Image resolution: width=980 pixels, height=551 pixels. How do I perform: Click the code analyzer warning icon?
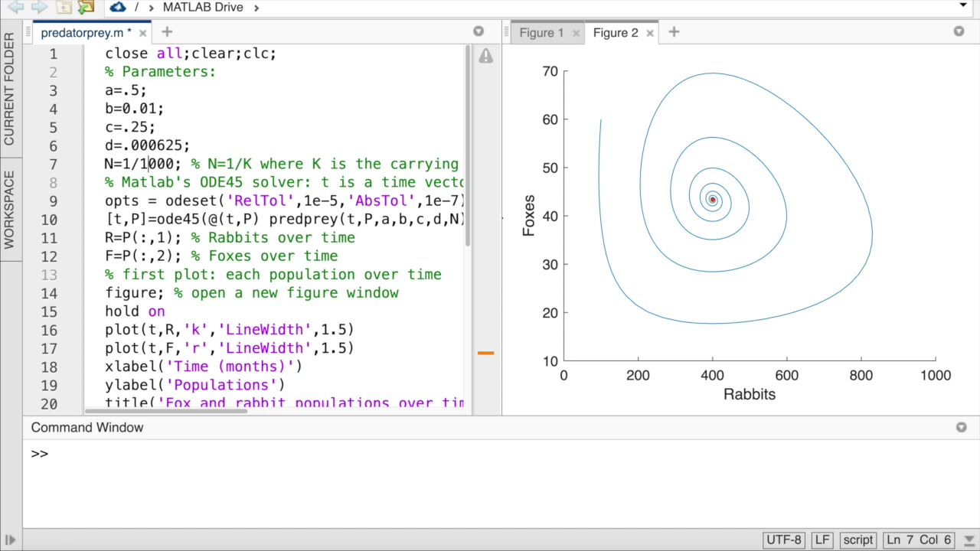[x=486, y=56]
